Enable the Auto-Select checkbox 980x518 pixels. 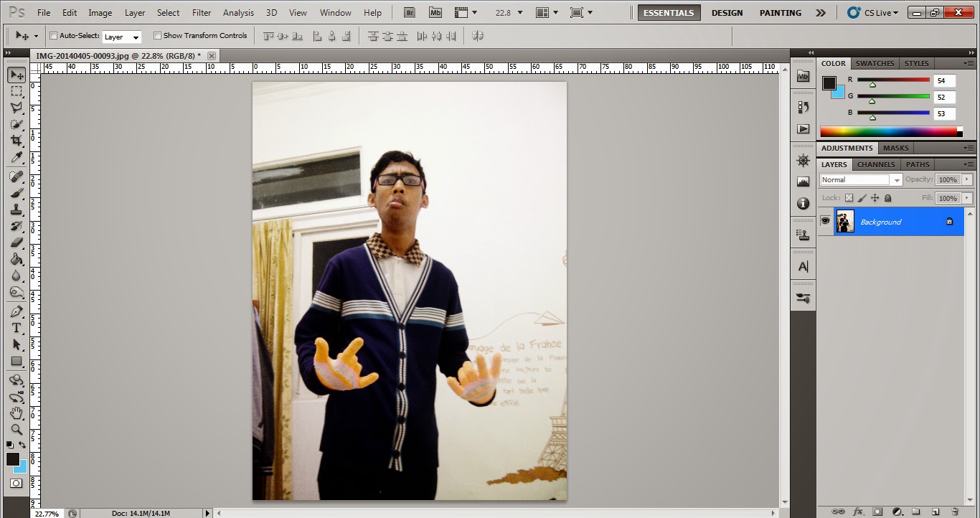pos(54,36)
